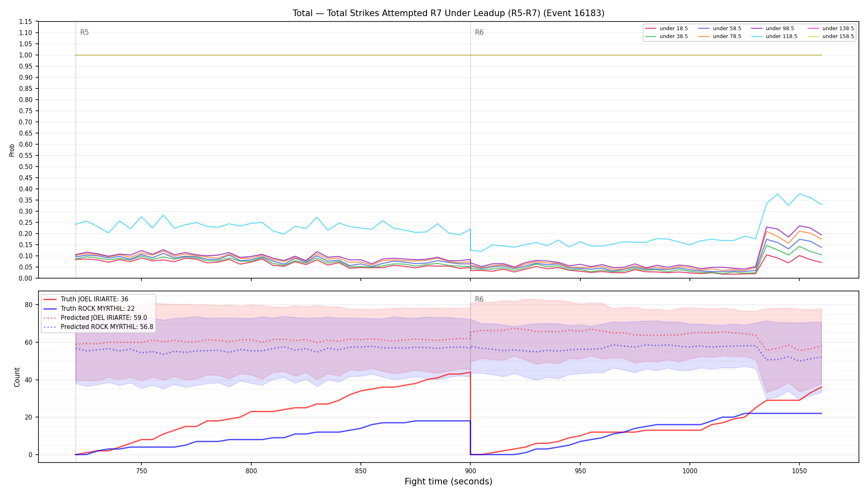Click the chart title mentioning Event 16183
This screenshot has height=496, width=868.
coord(448,13)
